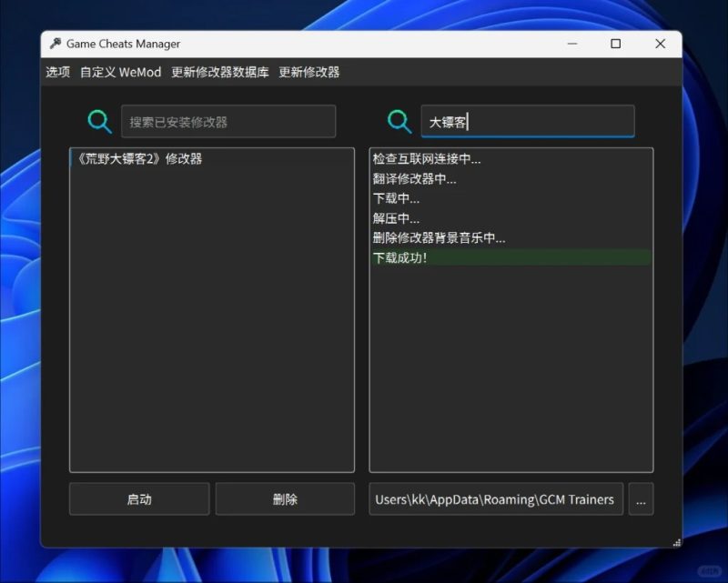Click the maximize button on the title bar
728x583 pixels.
(x=616, y=44)
